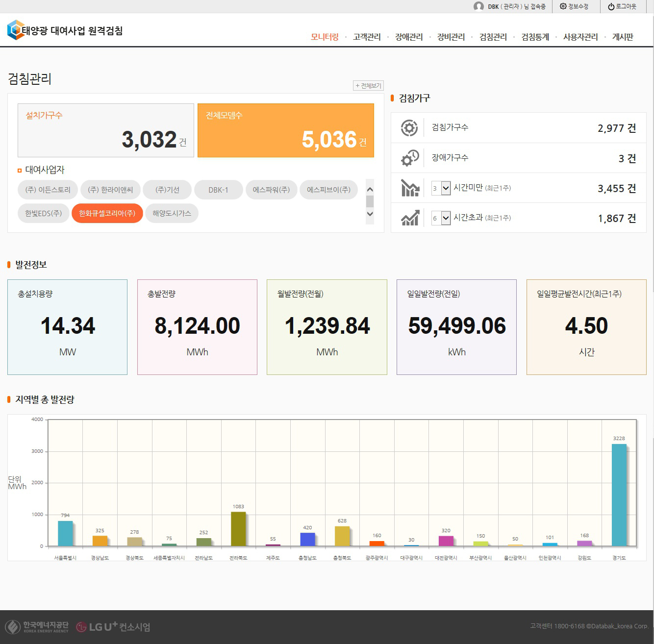Toggle the 한화큐셀코리아(주) operator
The height and width of the screenshot is (644, 654).
pyautogui.click(x=107, y=213)
